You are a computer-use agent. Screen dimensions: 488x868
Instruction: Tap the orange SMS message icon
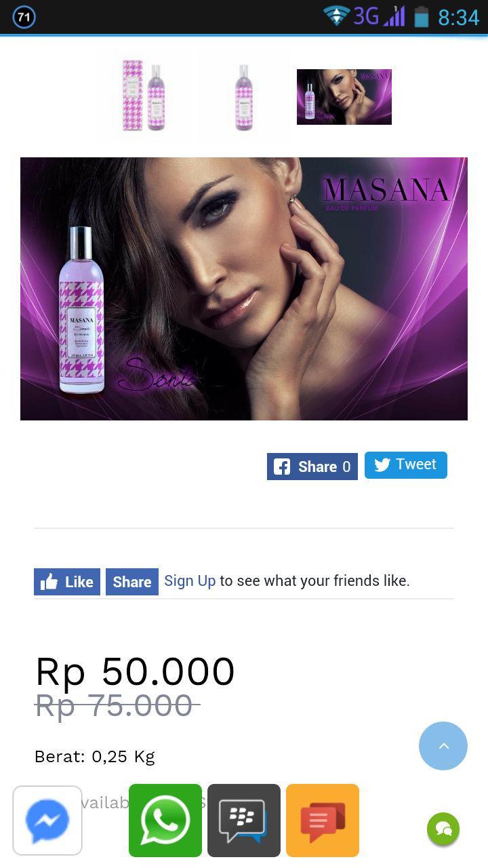click(323, 821)
